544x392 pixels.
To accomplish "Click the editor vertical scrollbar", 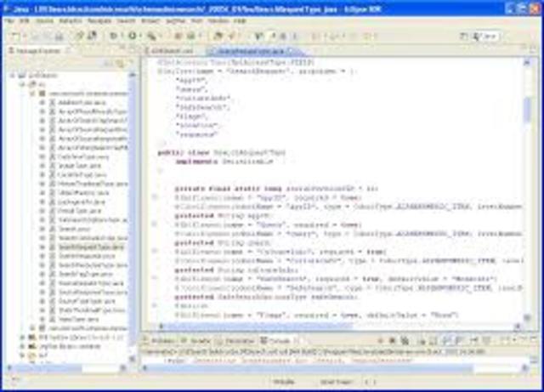I will pos(527,191).
